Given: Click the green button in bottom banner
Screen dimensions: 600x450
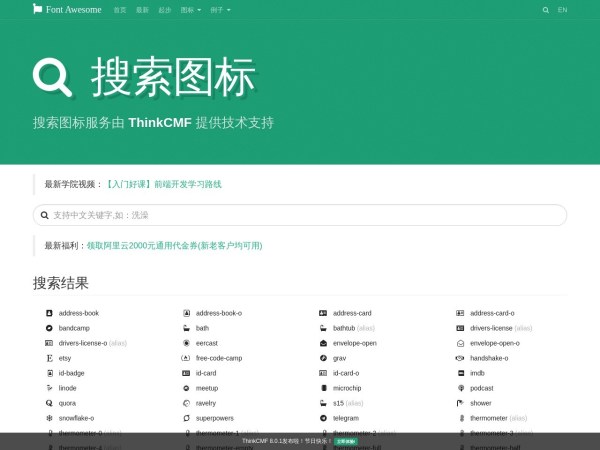Looking at the screenshot, I should pyautogui.click(x=344, y=440).
